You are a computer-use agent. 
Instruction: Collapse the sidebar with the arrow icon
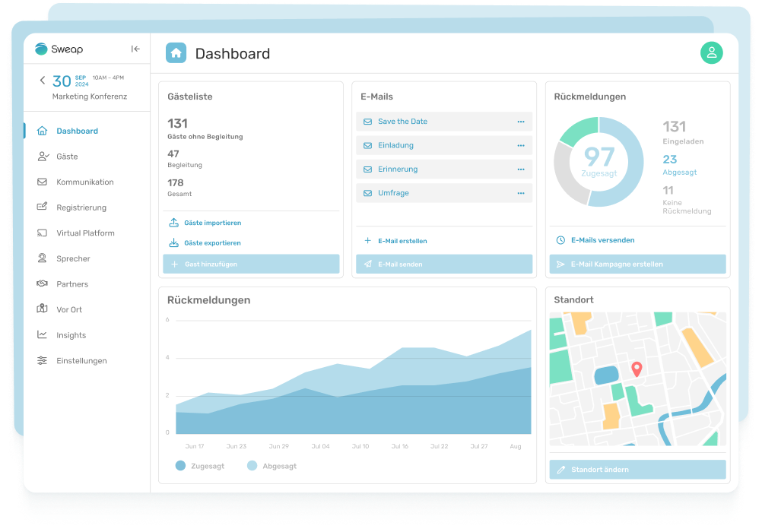click(135, 49)
